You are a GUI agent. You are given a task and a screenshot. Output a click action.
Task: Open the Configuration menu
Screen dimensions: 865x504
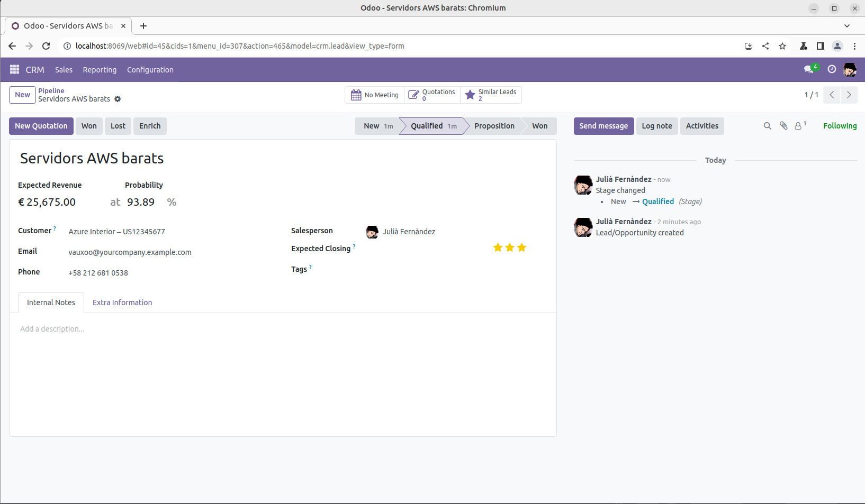(150, 70)
